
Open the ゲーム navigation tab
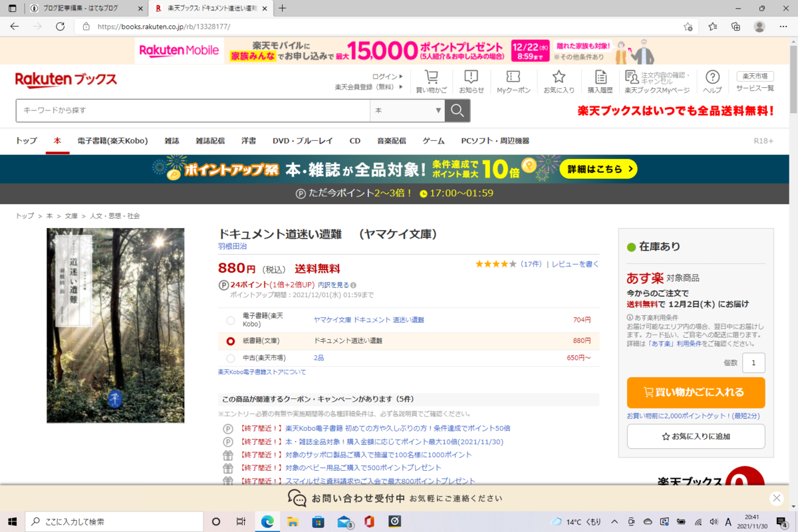[x=434, y=141]
